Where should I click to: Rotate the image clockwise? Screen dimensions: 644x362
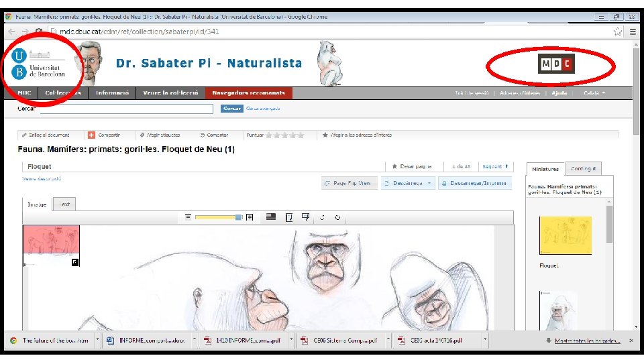337,217
